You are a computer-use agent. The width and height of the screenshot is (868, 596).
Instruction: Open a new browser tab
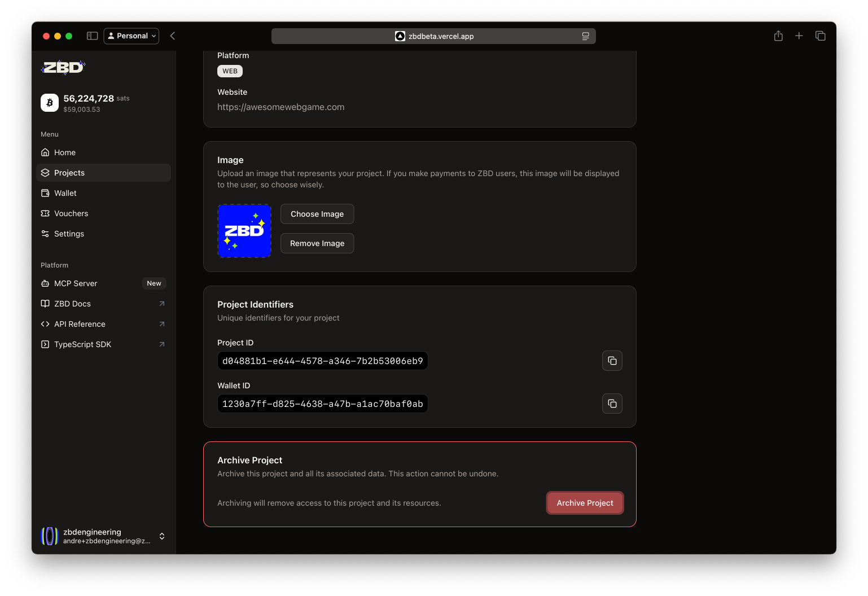[x=799, y=36]
